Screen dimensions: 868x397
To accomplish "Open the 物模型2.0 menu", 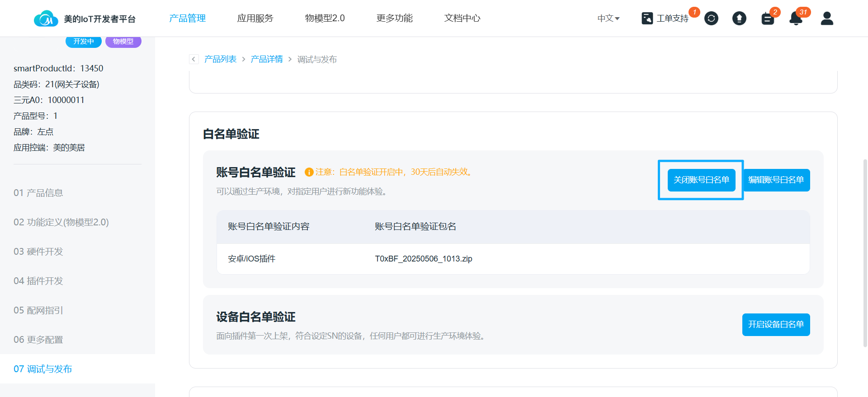I will click(325, 19).
